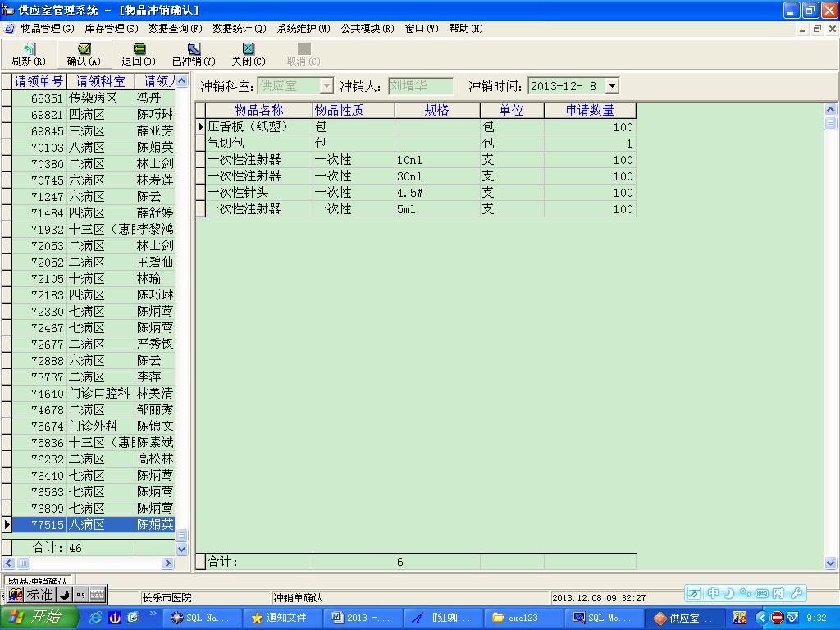Click the order list scroll down arrow
Screen dimensions: 840x630
(182, 549)
